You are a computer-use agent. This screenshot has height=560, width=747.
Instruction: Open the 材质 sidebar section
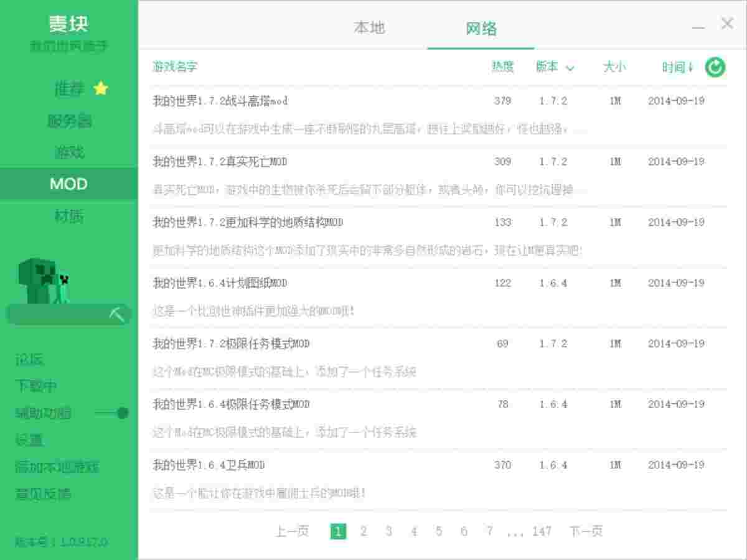(68, 215)
